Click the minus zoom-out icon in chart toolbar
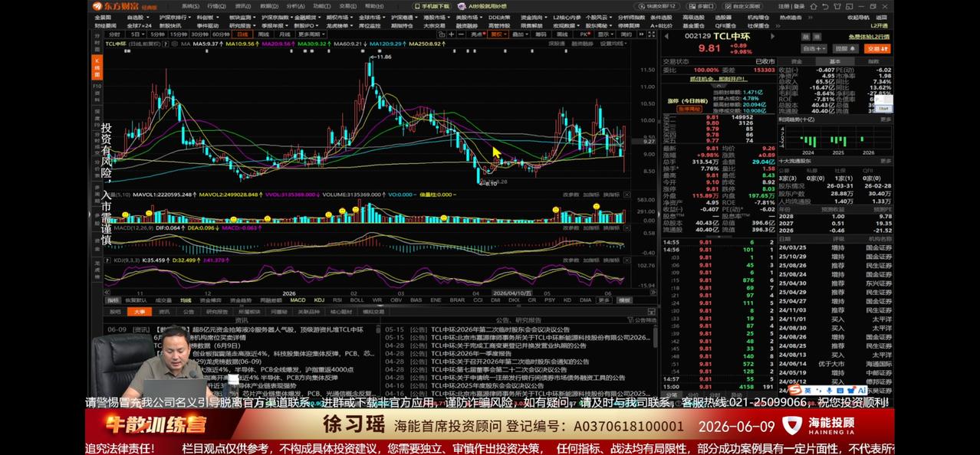 (461, 34)
